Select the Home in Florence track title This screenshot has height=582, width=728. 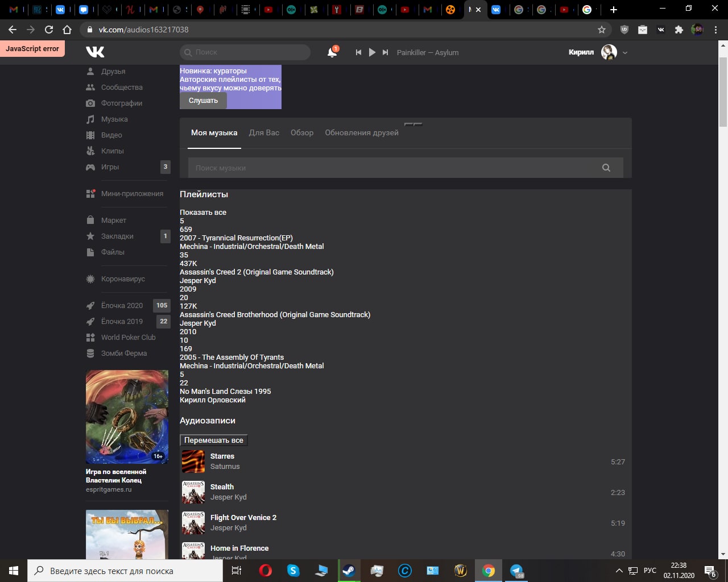tap(239, 548)
